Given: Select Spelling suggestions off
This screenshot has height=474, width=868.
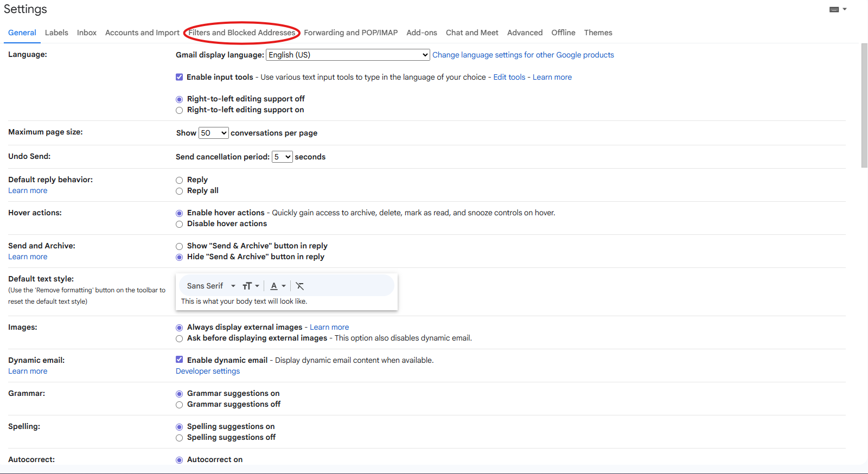Looking at the screenshot, I should click(x=179, y=438).
